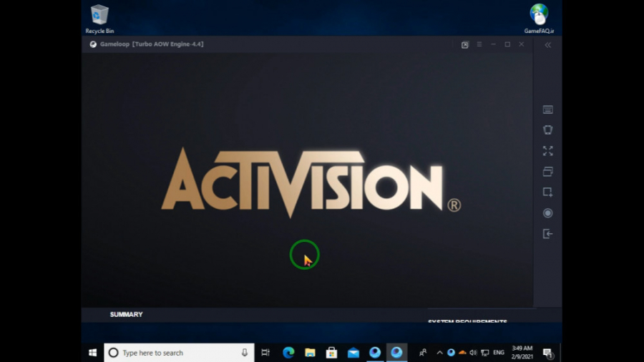Click the microphone icon in search box
The height and width of the screenshot is (362, 644).
coord(245,353)
